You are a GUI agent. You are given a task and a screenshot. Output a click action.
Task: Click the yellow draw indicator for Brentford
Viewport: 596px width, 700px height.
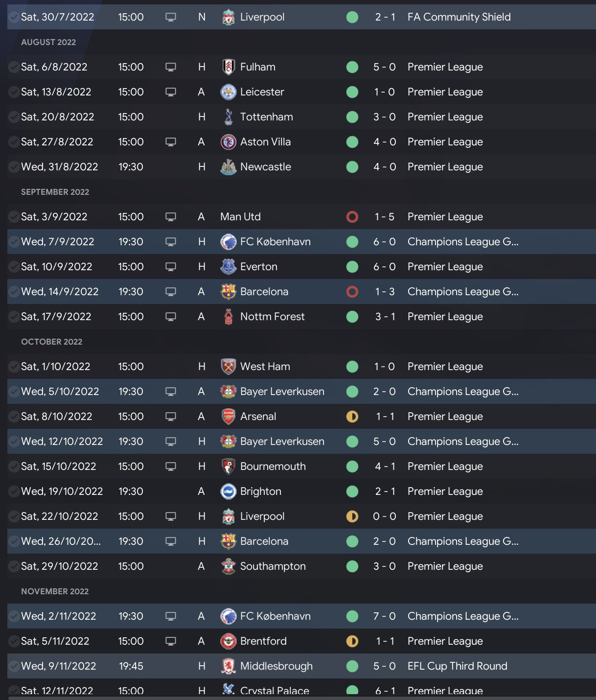pos(352,641)
